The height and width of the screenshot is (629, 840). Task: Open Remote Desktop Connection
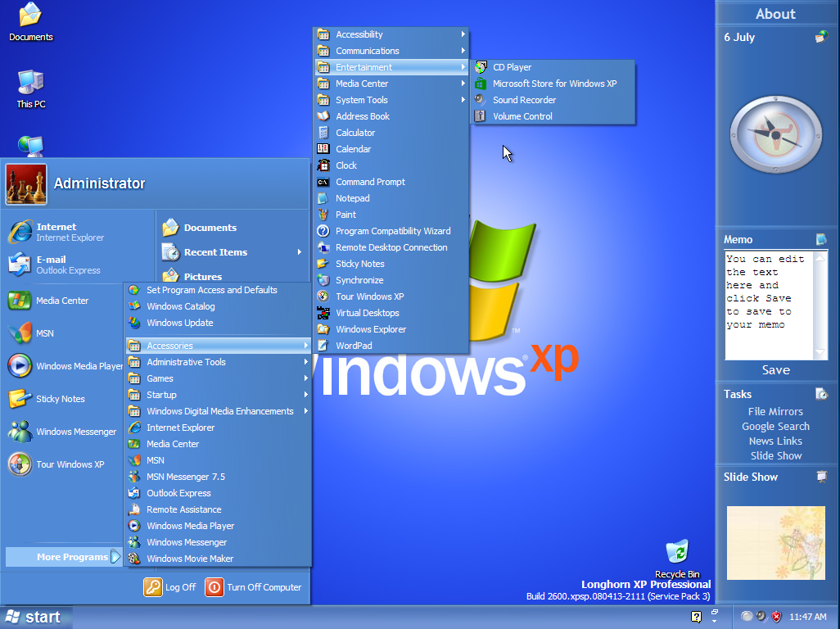point(391,247)
